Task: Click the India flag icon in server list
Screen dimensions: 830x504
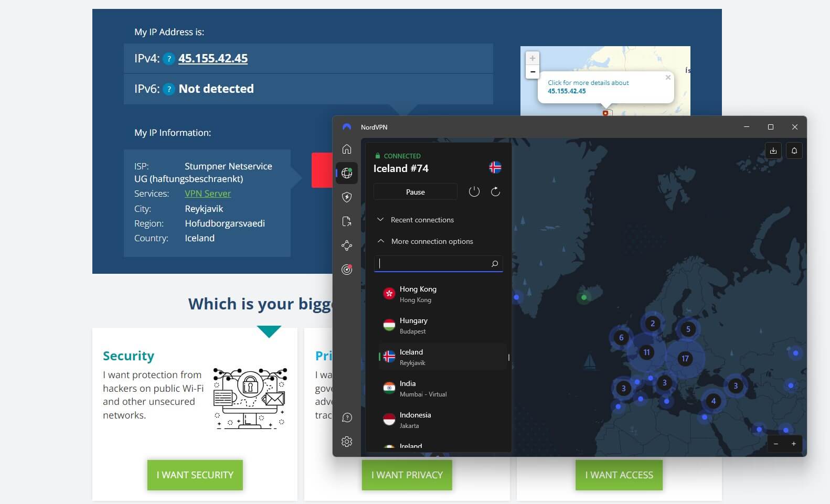Action: click(389, 388)
